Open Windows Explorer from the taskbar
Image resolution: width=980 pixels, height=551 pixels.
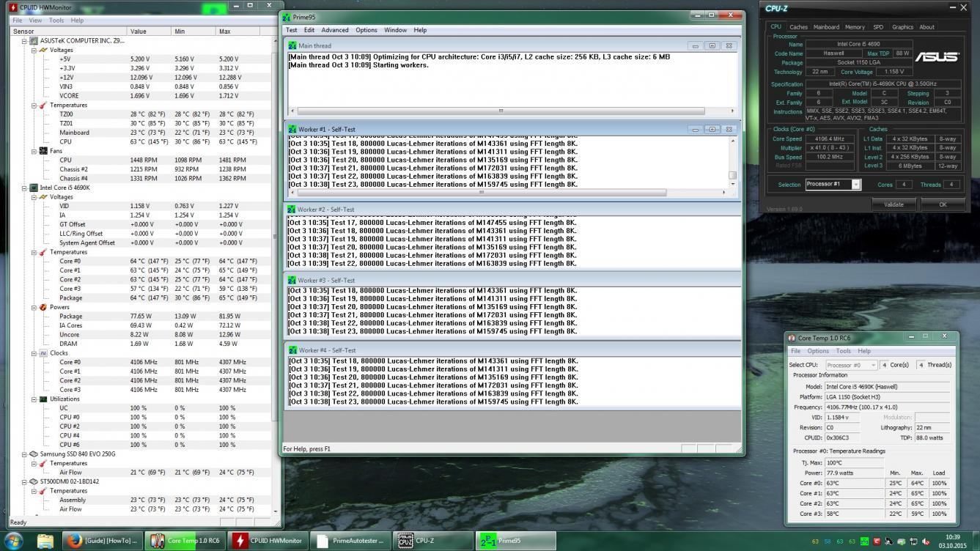(x=45, y=541)
